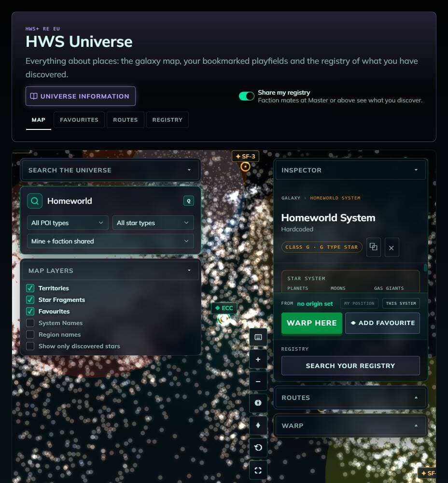The height and width of the screenshot is (483, 448).
Task: Toggle fullscreen map with corner-brackets icon
Action: [258, 470]
